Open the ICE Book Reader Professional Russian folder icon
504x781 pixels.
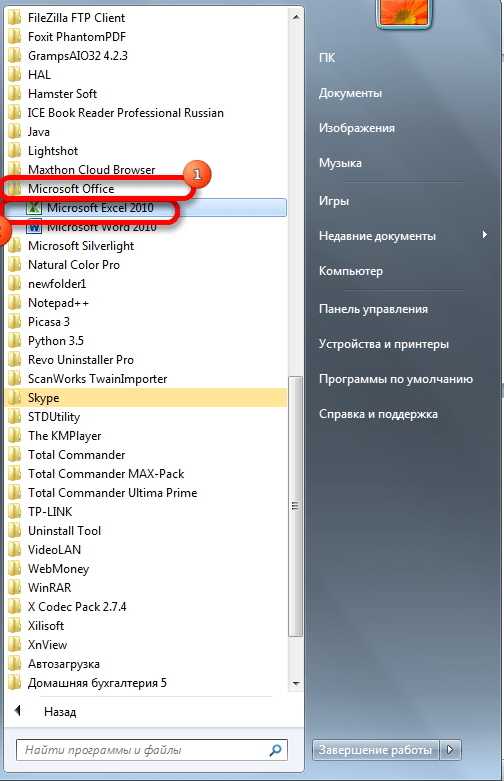click(15, 113)
